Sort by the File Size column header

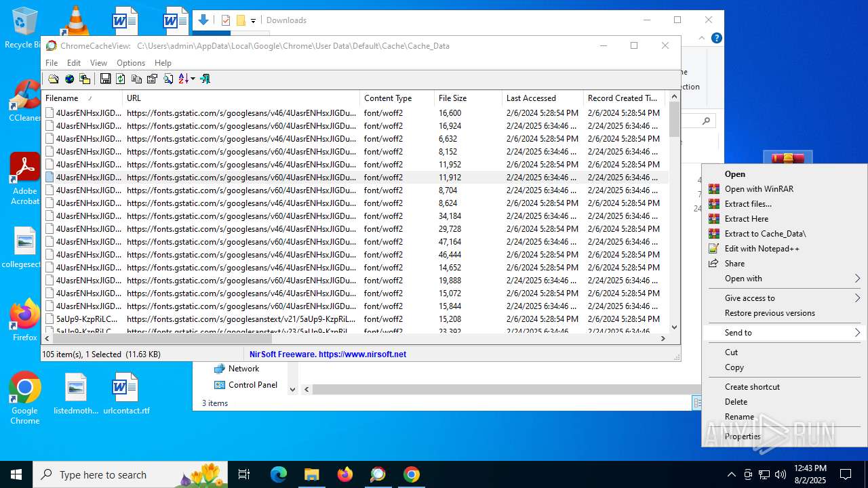[469, 98]
